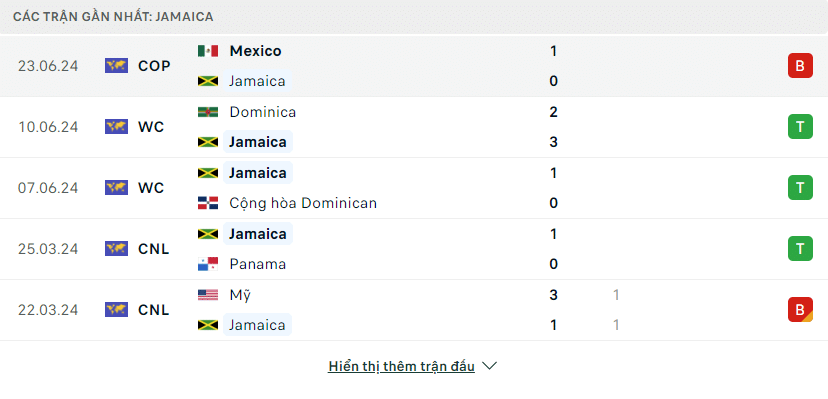Click the Panama flag icon
Screen dimensions: 828x399
[208, 264]
